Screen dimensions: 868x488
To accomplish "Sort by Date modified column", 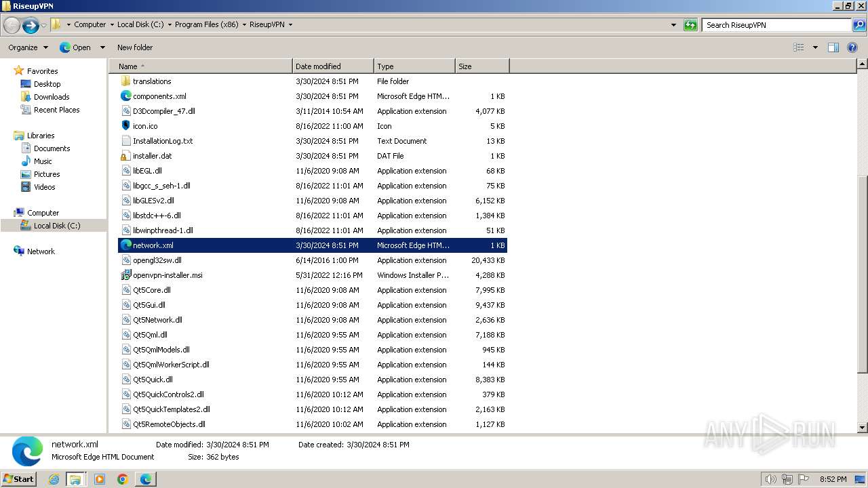I will (333, 66).
